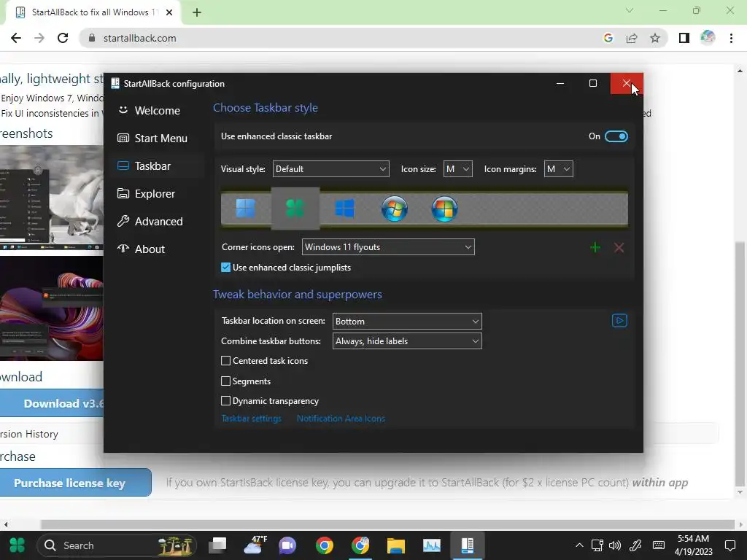Open Chrome side panel icon
Image resolution: width=747 pixels, height=560 pixels.
(684, 38)
